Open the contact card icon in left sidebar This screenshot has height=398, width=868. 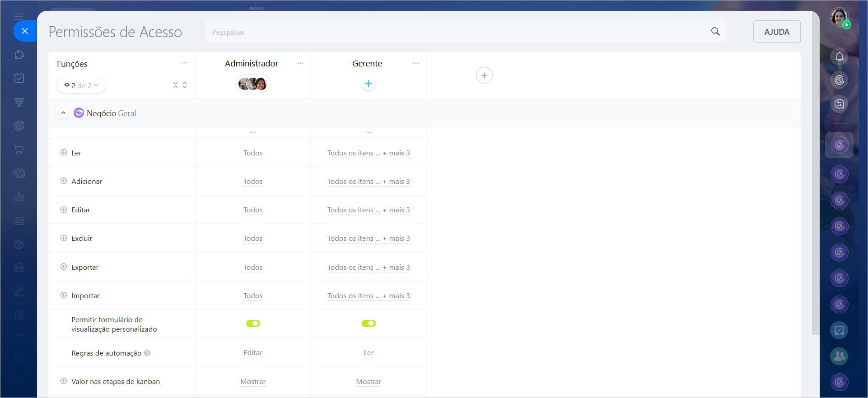coord(19,173)
